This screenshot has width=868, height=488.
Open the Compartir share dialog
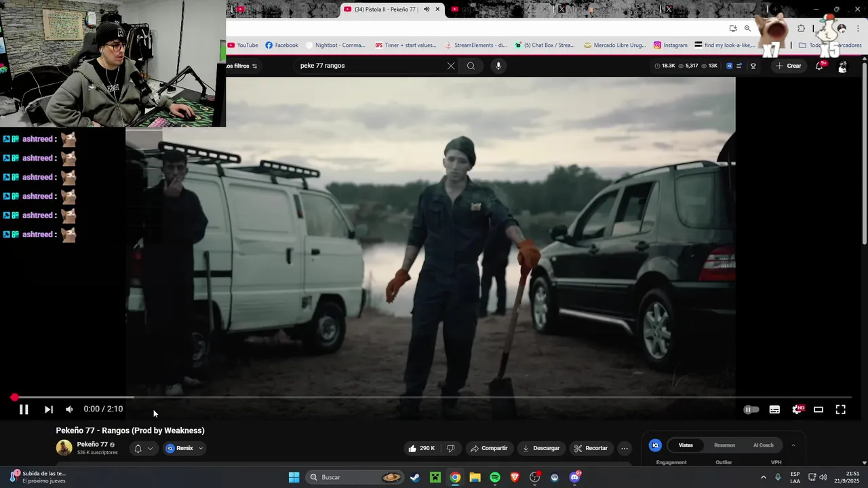tap(489, 448)
